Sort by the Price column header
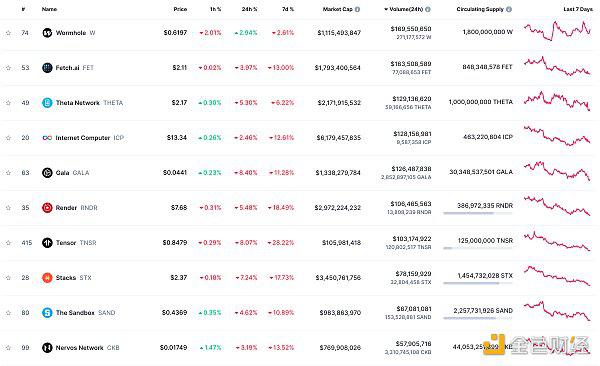 180,9
